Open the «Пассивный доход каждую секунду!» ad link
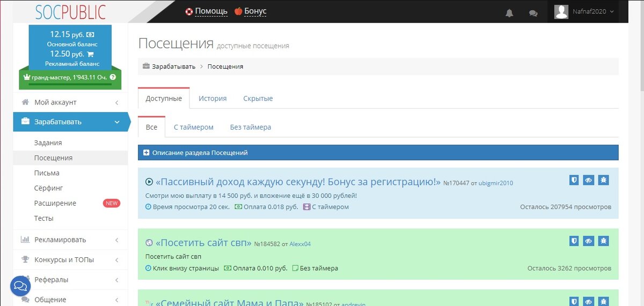 [298, 182]
